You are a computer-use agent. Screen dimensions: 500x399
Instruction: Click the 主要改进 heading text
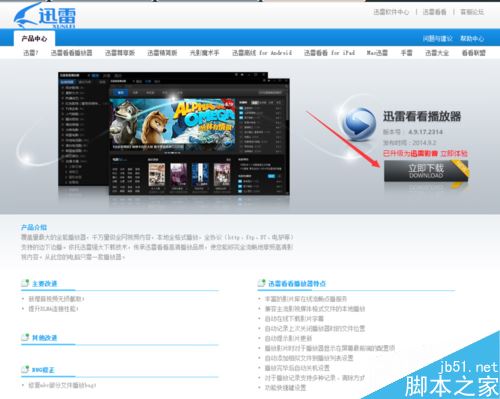(45, 284)
